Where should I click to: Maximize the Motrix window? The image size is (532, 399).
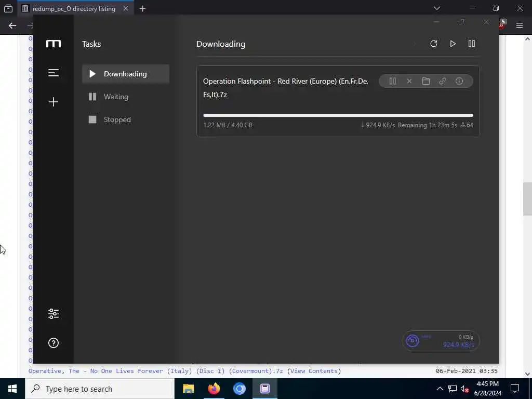pyautogui.click(x=461, y=22)
